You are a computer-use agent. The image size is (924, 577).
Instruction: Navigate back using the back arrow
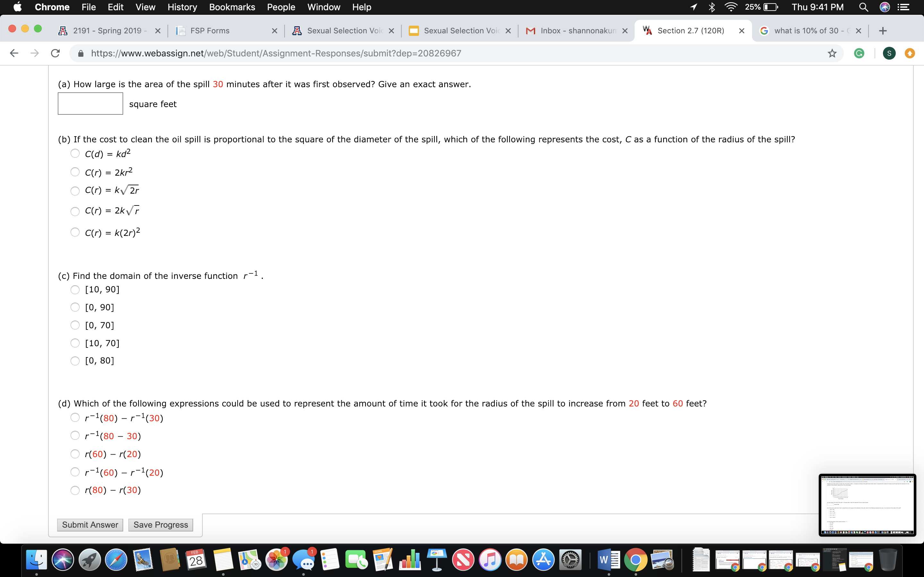click(x=14, y=53)
